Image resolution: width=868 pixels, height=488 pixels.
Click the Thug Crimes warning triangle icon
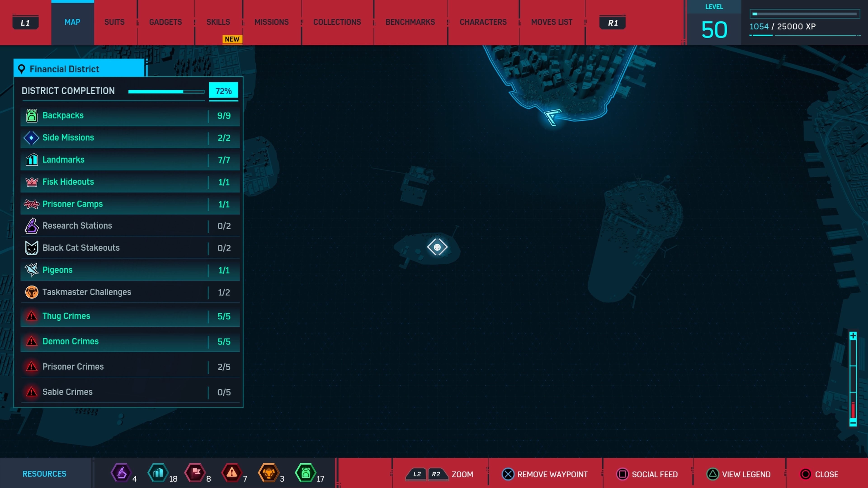point(32,316)
